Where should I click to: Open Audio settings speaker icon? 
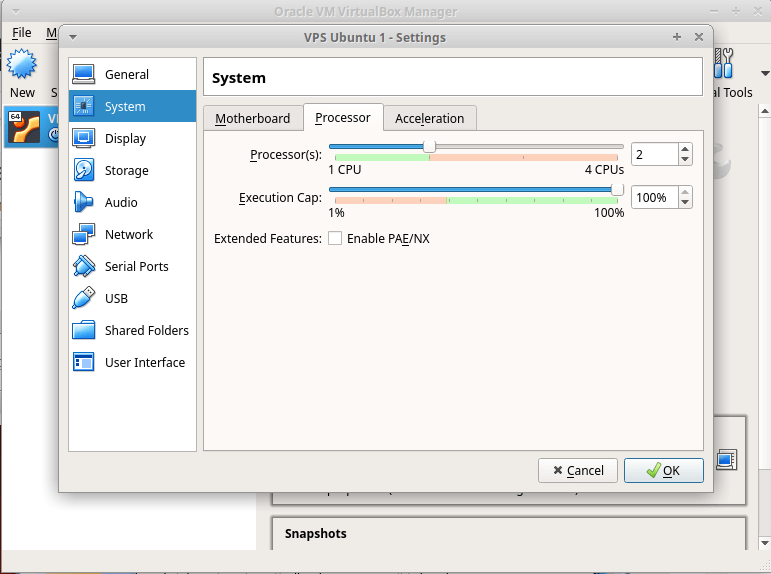point(84,202)
